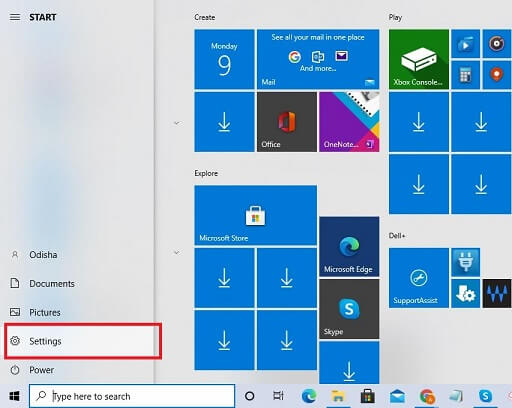
Task: Open the Microsoft Store tile
Action: 255,215
